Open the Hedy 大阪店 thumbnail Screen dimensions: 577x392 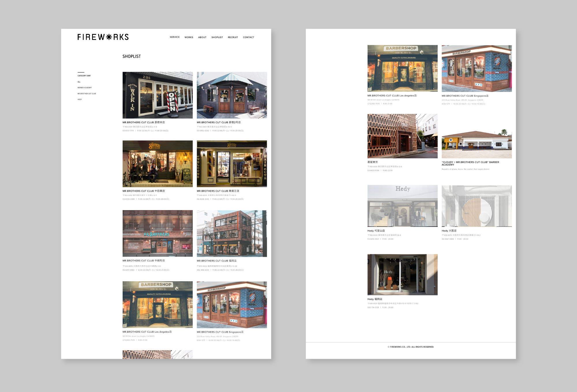coord(477,206)
